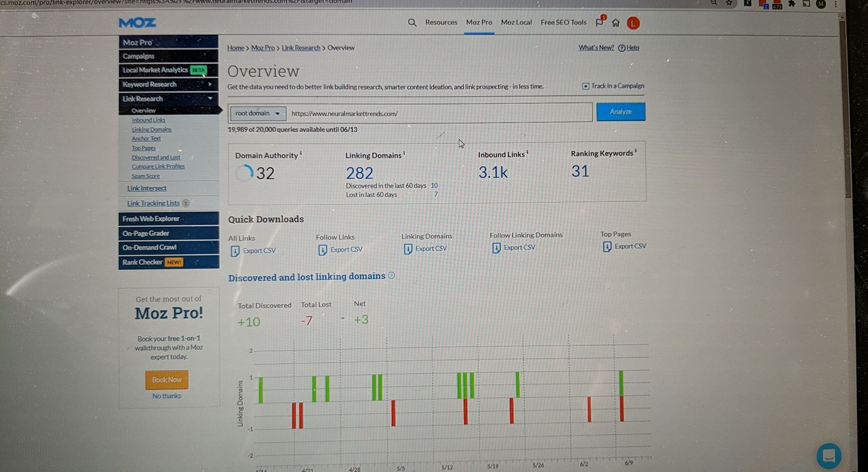Screen dimensions: 868x472
Task: Click Linking Domains export download icon
Action: [x=408, y=249]
